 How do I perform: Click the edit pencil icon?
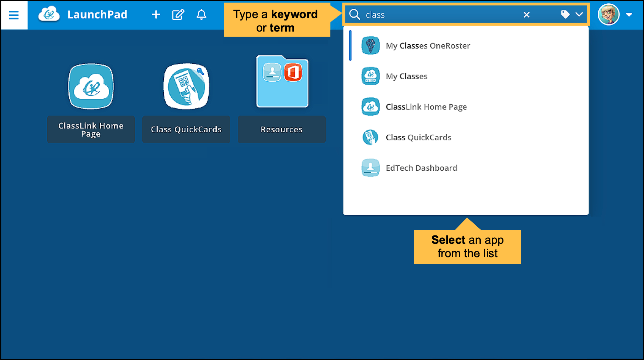[178, 15]
